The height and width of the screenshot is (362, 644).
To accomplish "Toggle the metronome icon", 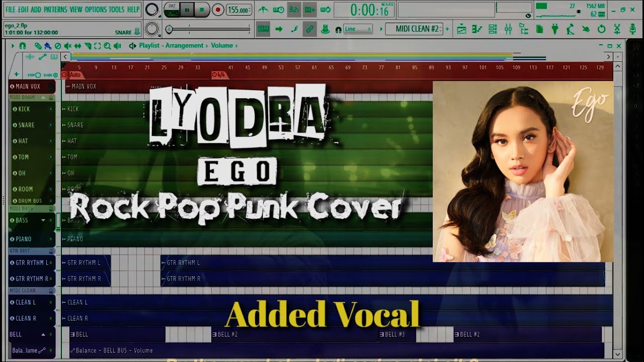I will point(263,10).
